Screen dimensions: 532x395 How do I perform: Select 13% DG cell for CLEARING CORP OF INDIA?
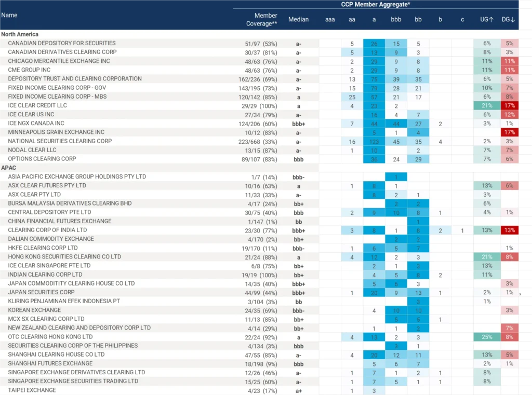click(510, 230)
